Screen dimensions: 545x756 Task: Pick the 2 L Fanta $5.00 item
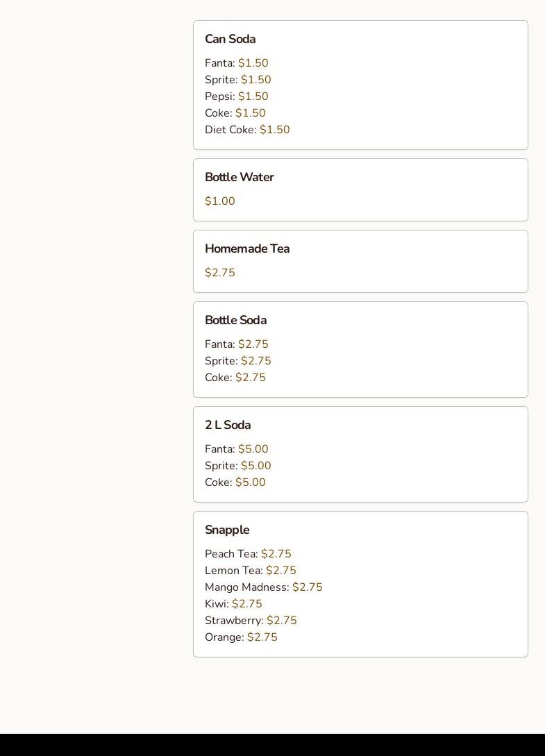[236, 449]
